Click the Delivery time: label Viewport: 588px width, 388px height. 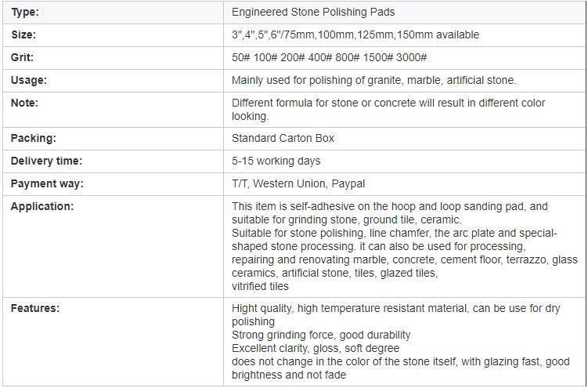point(46,161)
